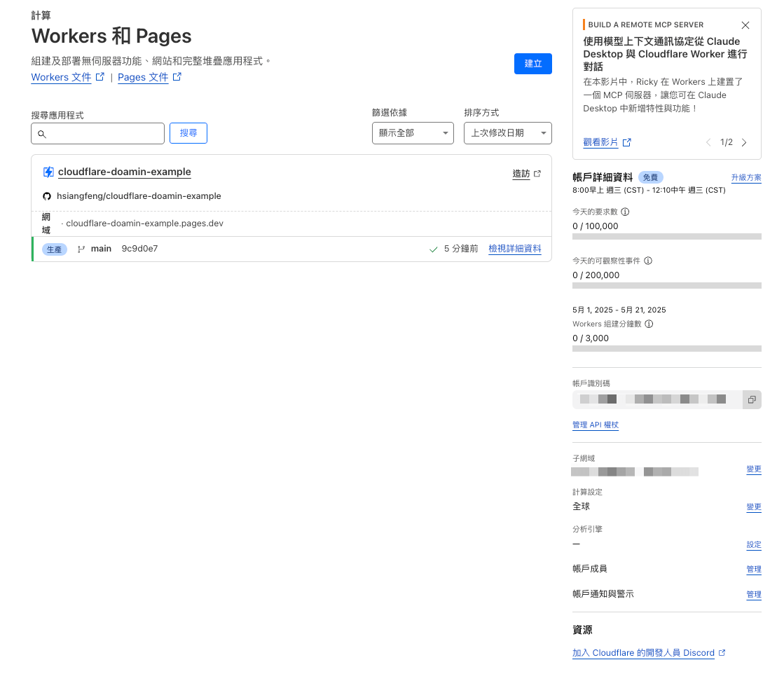This screenshot has height=688, width=784.
Task: Go to previous promo card arrow
Action: point(708,142)
